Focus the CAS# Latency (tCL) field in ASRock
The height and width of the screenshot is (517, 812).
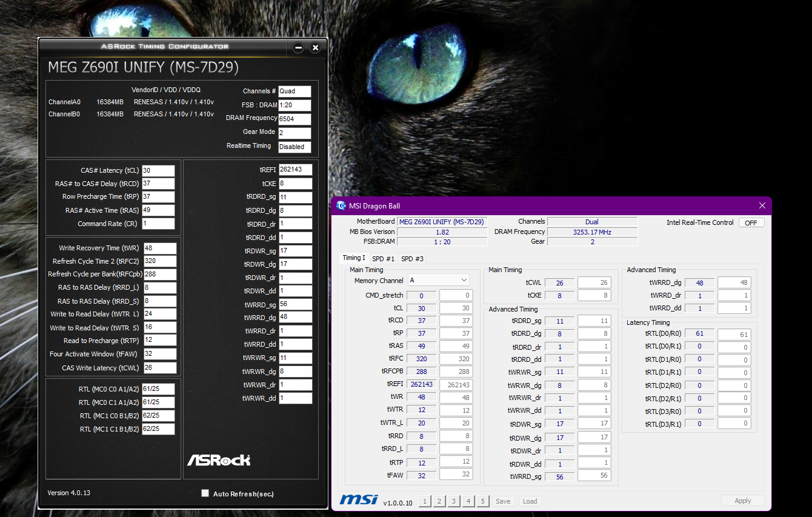pos(158,171)
